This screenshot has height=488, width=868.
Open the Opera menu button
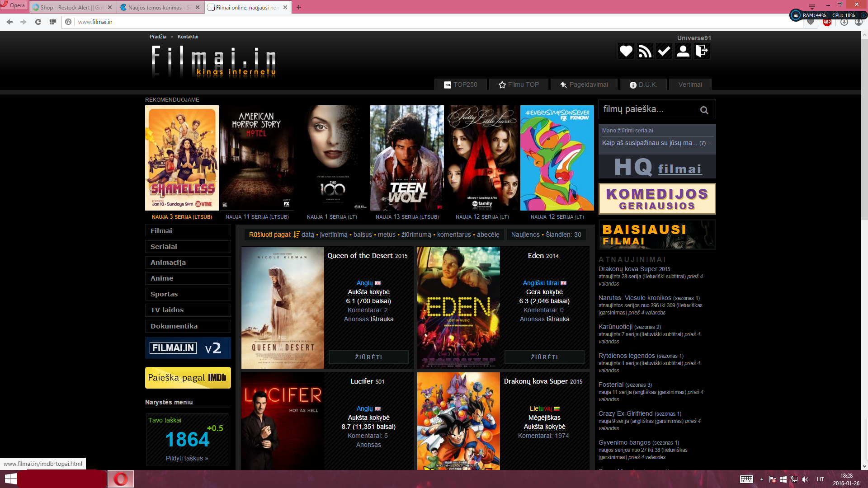(x=13, y=5)
